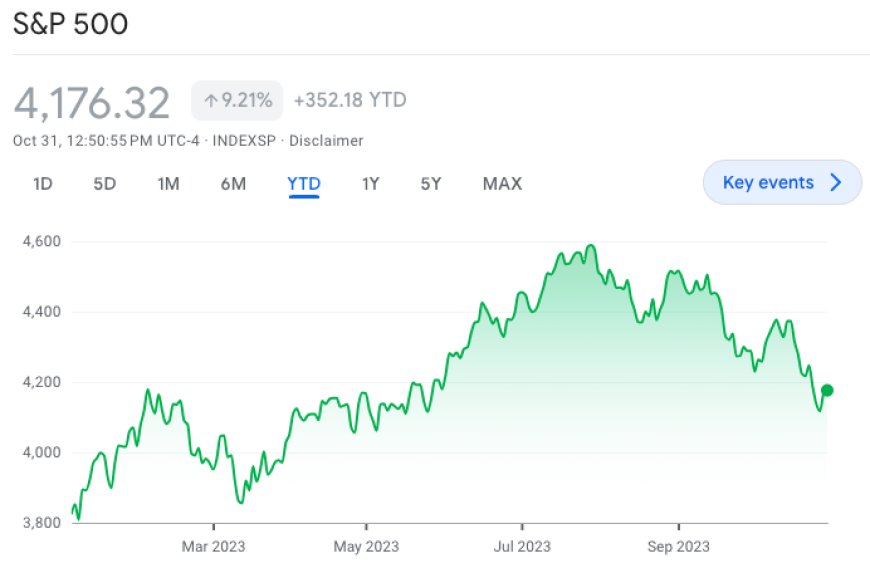Click the Jul 2023 axis label

tap(522, 547)
